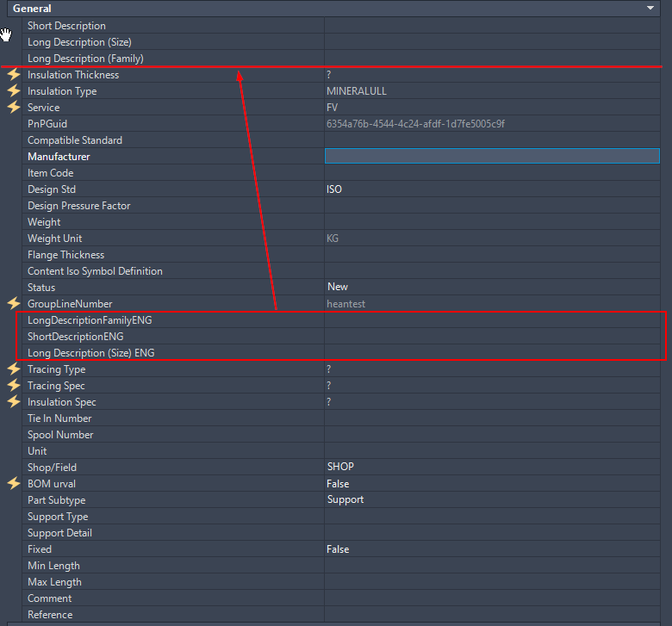Click lightning icon beside Insulation Spec
Image resolution: width=672 pixels, height=626 pixels.
pos(14,401)
